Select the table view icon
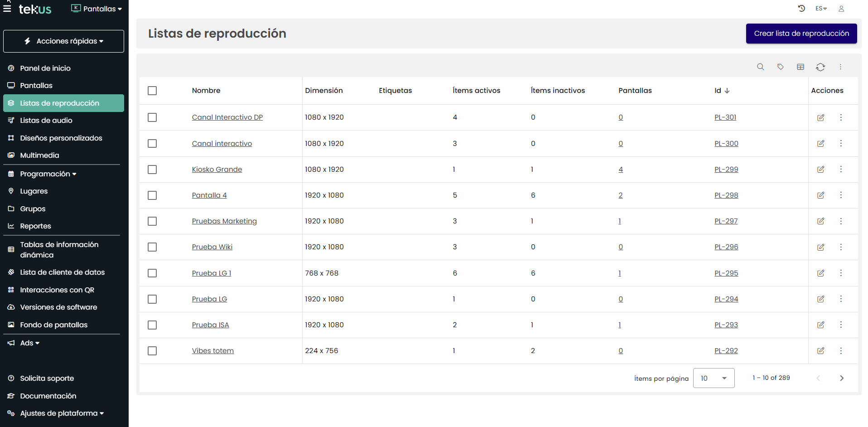This screenshot has width=868, height=427. [800, 67]
